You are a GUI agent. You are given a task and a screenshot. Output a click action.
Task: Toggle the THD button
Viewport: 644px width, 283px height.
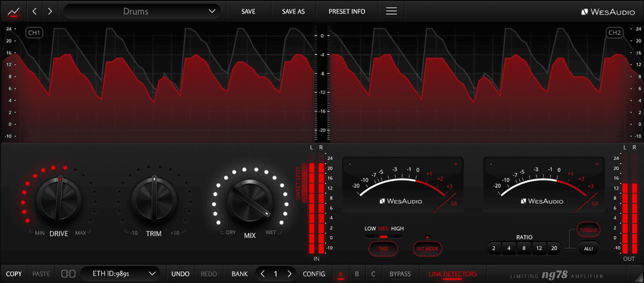[384, 249]
